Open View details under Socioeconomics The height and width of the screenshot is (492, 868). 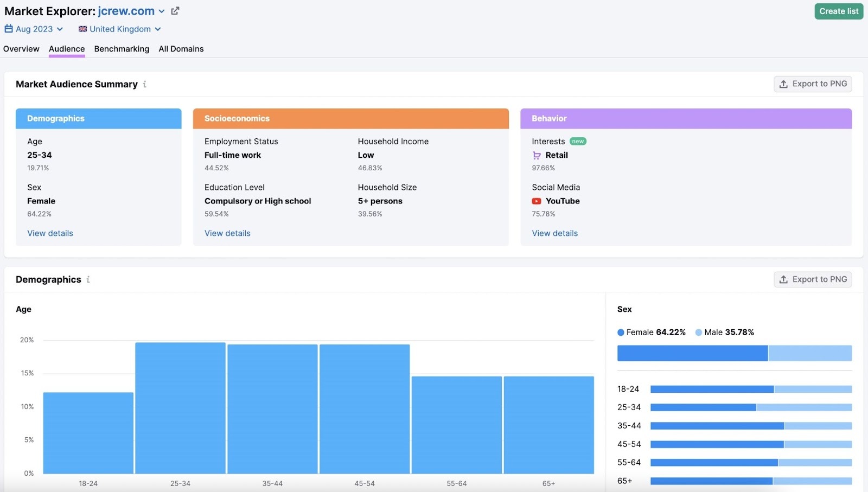(227, 233)
